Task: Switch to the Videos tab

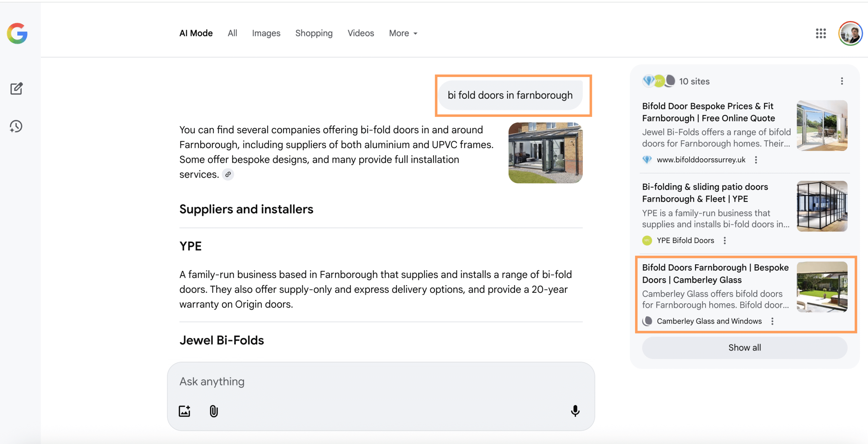Action: (x=360, y=33)
